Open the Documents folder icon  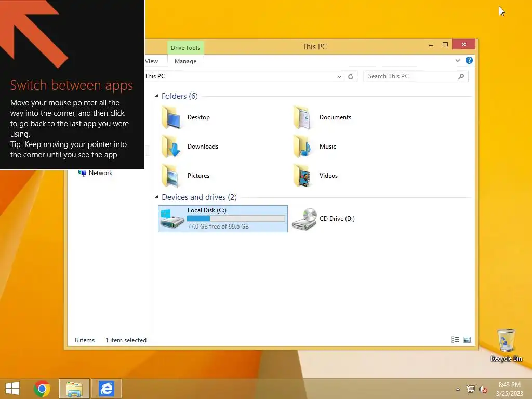(303, 117)
